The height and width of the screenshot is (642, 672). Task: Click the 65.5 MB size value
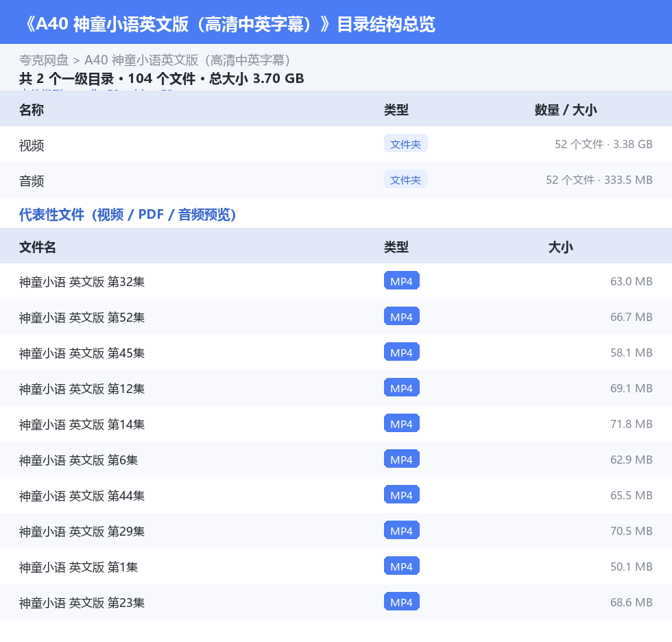click(632, 495)
